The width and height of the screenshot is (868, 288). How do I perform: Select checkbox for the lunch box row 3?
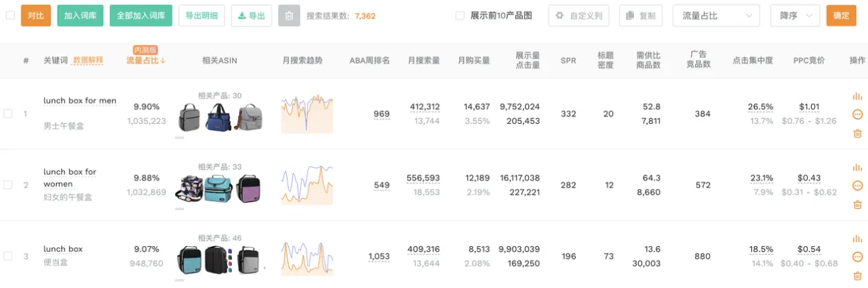pyautogui.click(x=8, y=256)
